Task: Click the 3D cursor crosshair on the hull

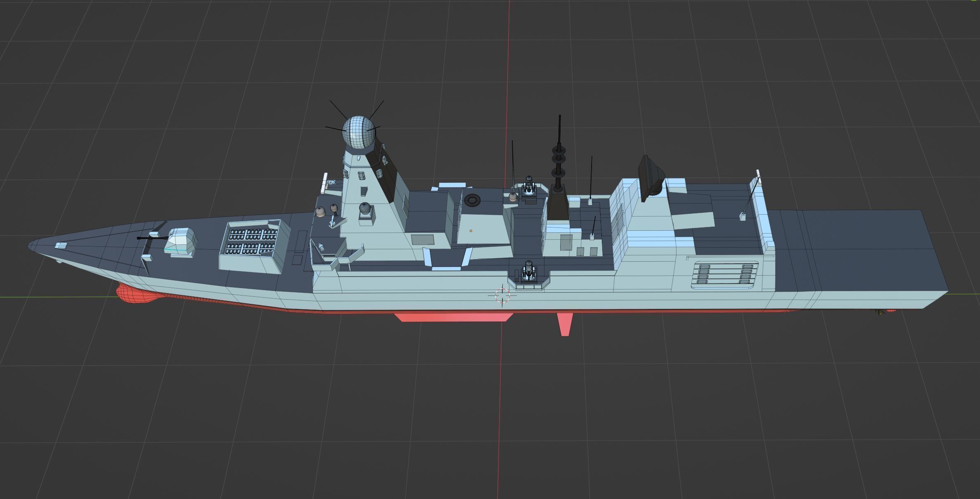Action: click(x=502, y=295)
